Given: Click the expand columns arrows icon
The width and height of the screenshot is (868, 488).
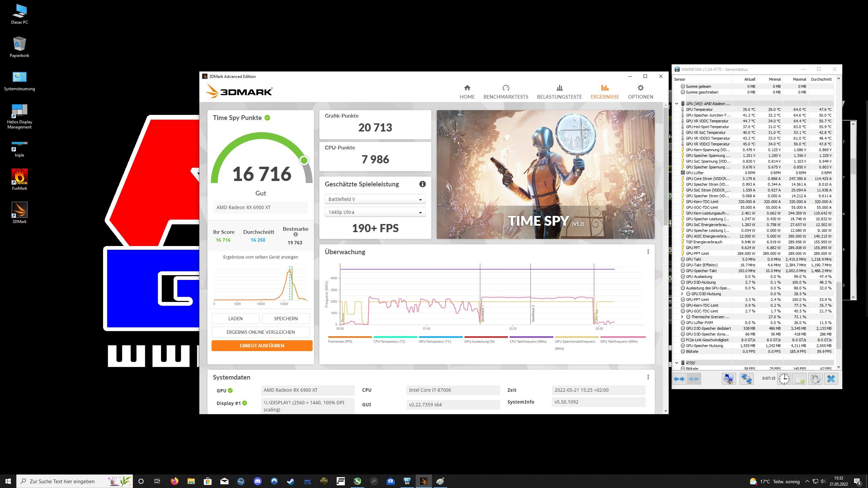Looking at the screenshot, I should pos(679,379).
